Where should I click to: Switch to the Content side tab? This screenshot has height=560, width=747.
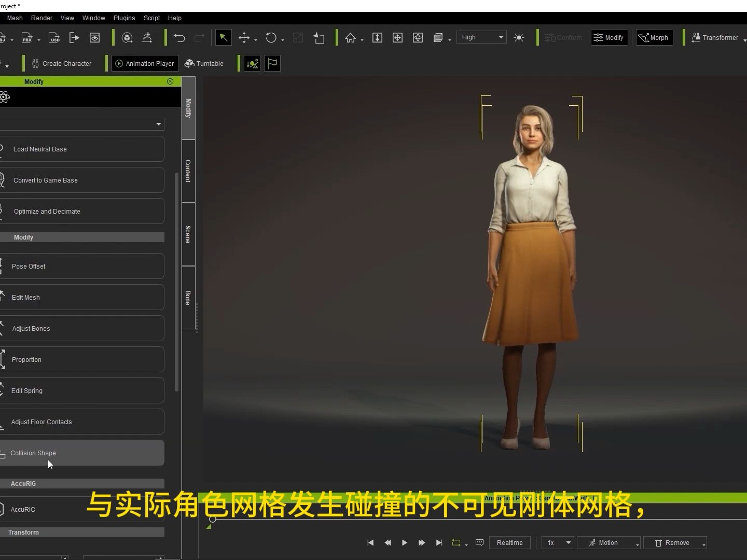(188, 171)
